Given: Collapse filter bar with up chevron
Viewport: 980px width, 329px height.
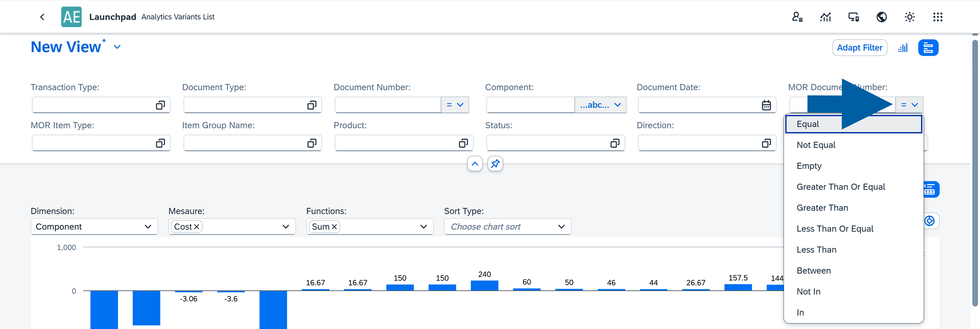Looking at the screenshot, I should [475, 164].
